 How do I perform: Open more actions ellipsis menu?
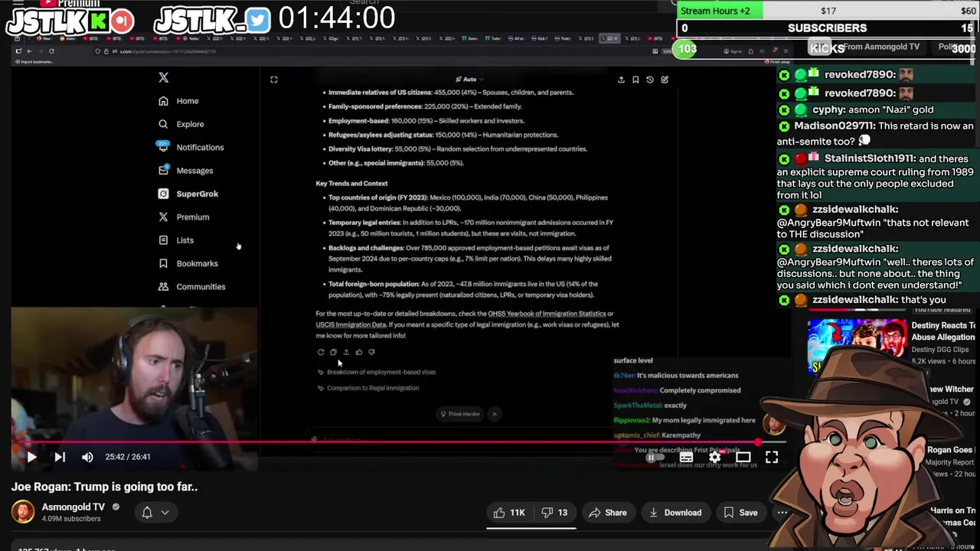[x=782, y=513]
